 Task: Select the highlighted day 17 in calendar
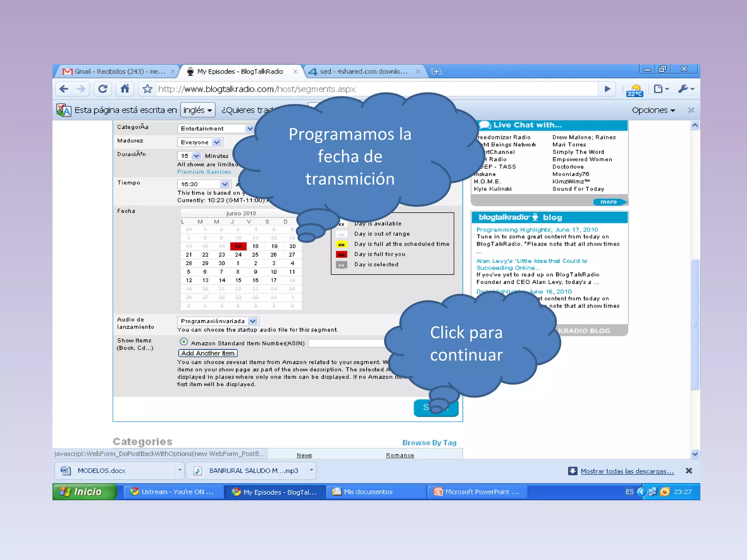coord(238,246)
